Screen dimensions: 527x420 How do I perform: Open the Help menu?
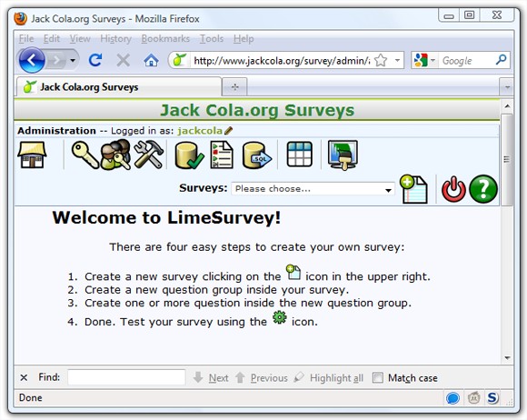(x=244, y=39)
